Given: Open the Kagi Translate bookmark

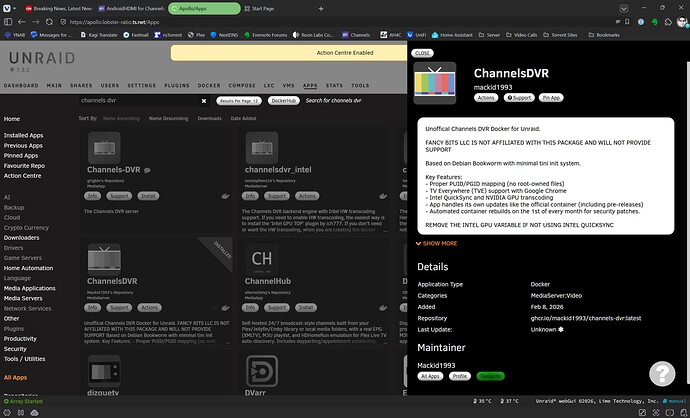Looking at the screenshot, I should (99, 35).
